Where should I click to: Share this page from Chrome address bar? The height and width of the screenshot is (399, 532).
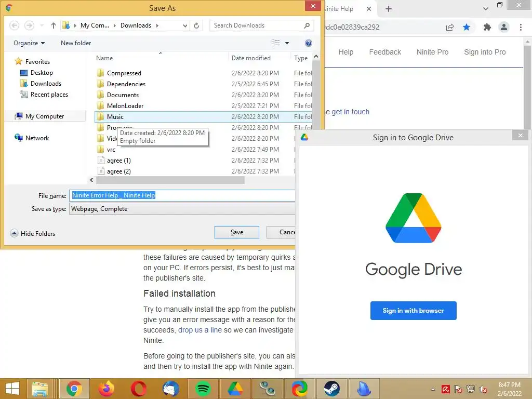click(450, 27)
